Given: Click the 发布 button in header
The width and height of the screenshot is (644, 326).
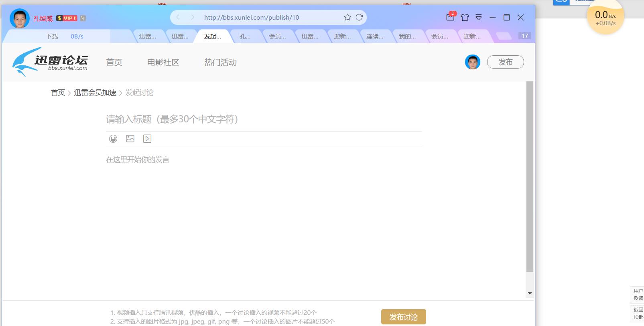Looking at the screenshot, I should click(x=505, y=62).
